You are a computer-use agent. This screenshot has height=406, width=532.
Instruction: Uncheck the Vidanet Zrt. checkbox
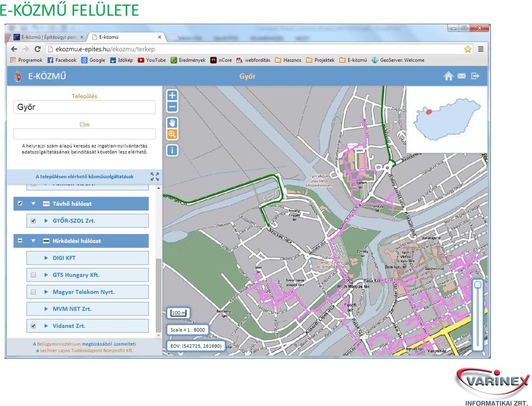[33, 326]
